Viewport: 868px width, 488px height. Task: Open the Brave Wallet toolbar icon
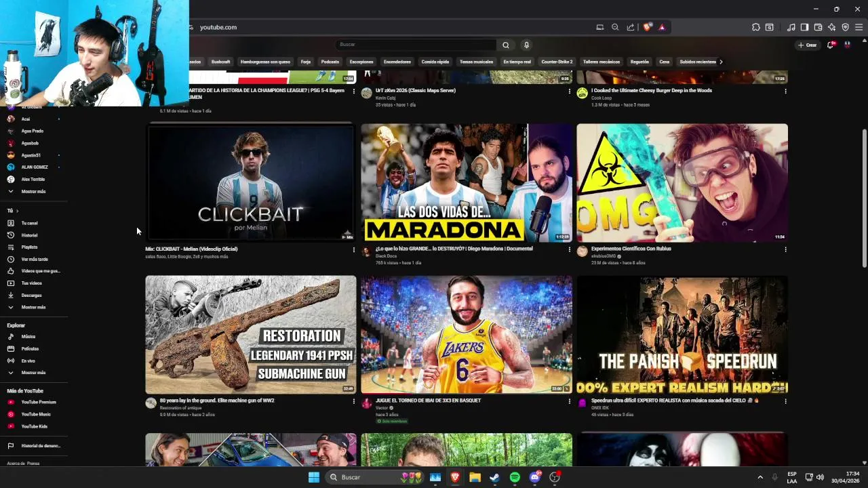click(x=818, y=27)
